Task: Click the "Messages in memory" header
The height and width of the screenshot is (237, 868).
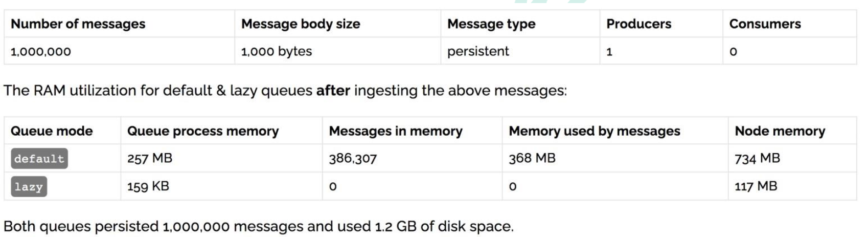Action: pos(396,131)
